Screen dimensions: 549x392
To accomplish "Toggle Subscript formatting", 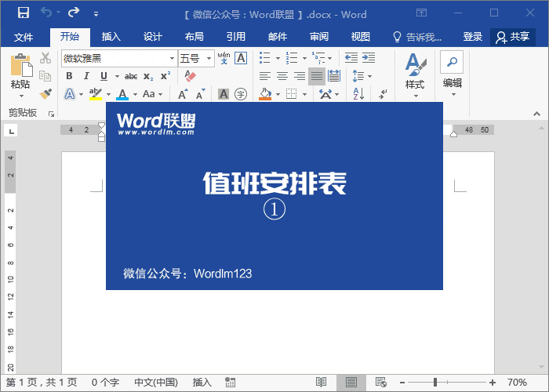I will (148, 76).
